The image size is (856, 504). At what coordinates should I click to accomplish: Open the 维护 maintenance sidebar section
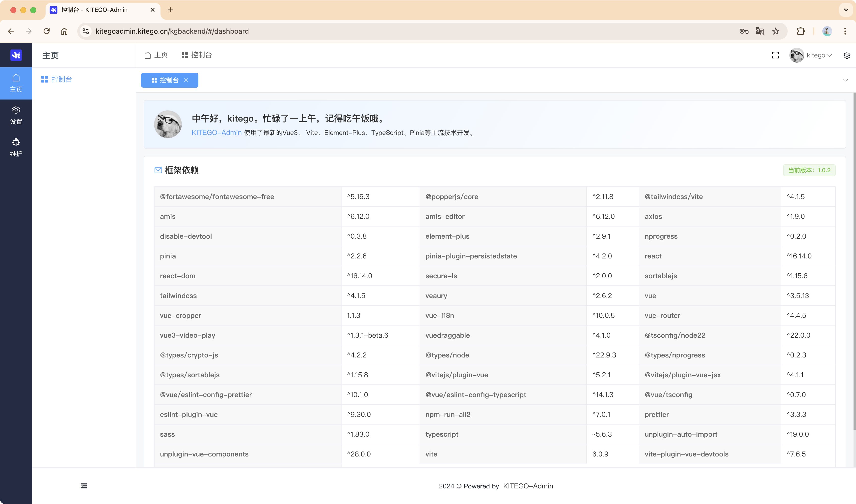[16, 147]
